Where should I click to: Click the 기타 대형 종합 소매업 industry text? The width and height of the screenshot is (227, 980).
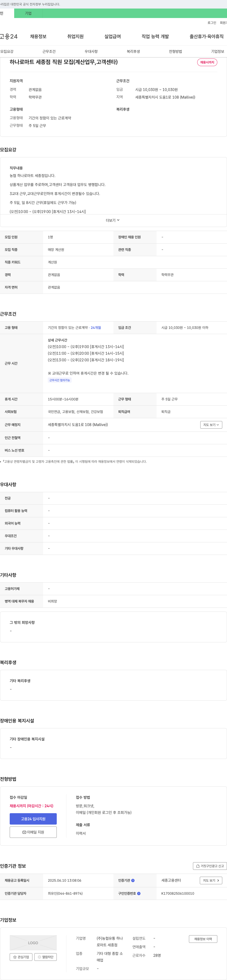click(x=110, y=957)
